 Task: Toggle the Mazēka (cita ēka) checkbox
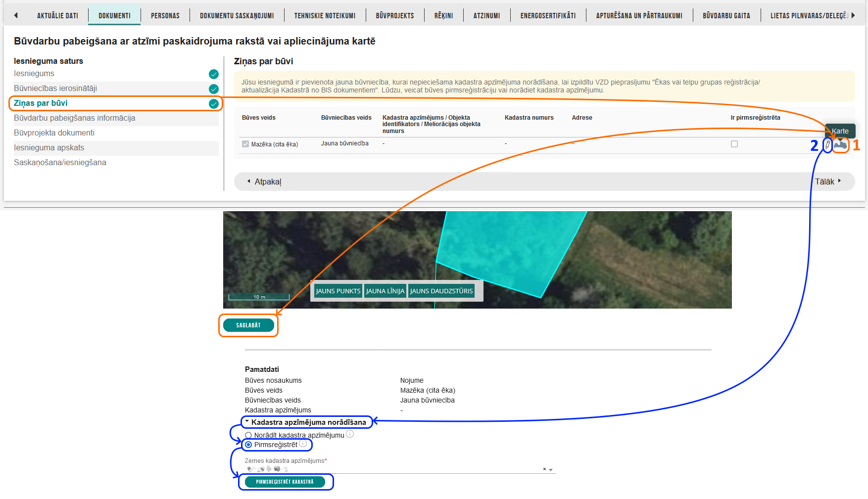click(245, 144)
